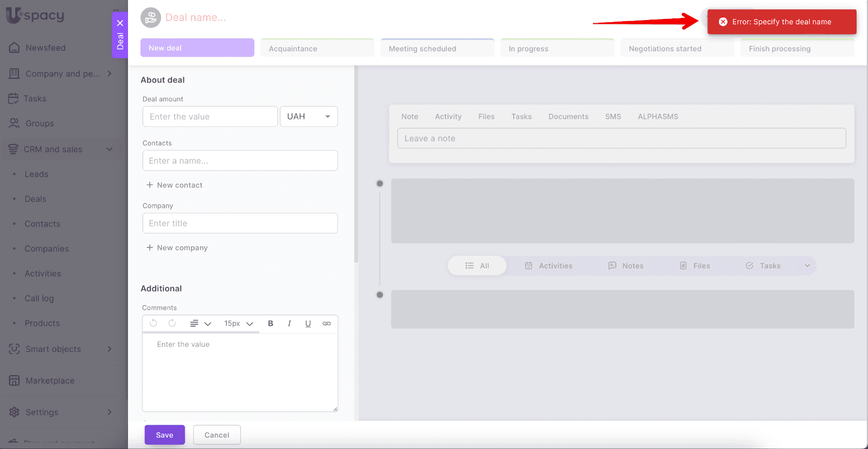The width and height of the screenshot is (868, 449).
Task: Click the New contact link
Action: coord(174,185)
